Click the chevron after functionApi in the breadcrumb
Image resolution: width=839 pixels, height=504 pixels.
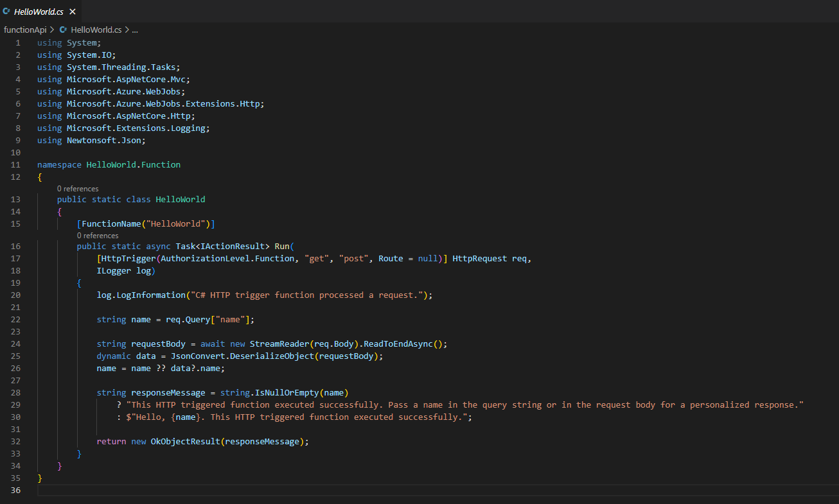pos(52,30)
